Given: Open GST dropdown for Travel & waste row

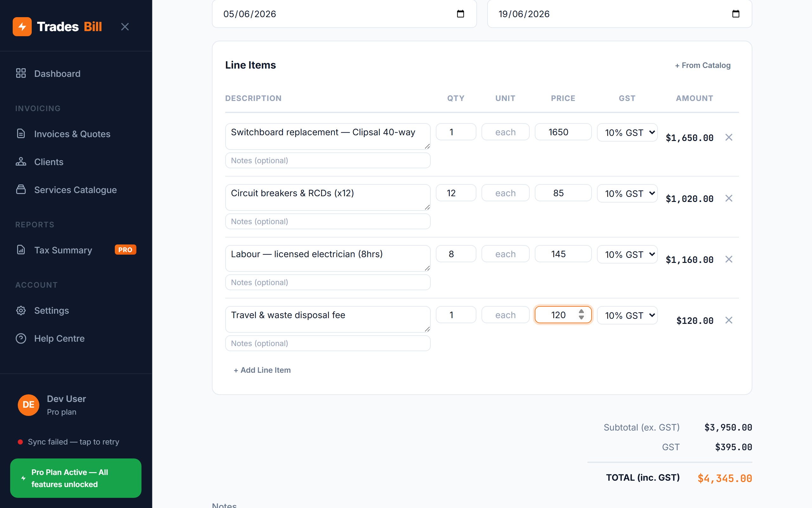Looking at the screenshot, I should 627,316.
